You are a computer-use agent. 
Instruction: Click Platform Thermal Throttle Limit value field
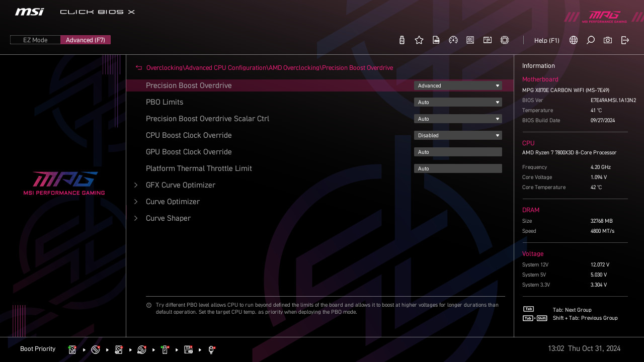pyautogui.click(x=458, y=168)
